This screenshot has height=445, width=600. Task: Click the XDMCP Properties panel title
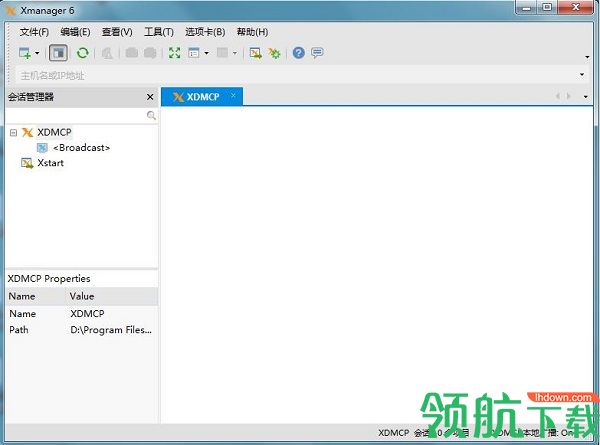coord(49,279)
